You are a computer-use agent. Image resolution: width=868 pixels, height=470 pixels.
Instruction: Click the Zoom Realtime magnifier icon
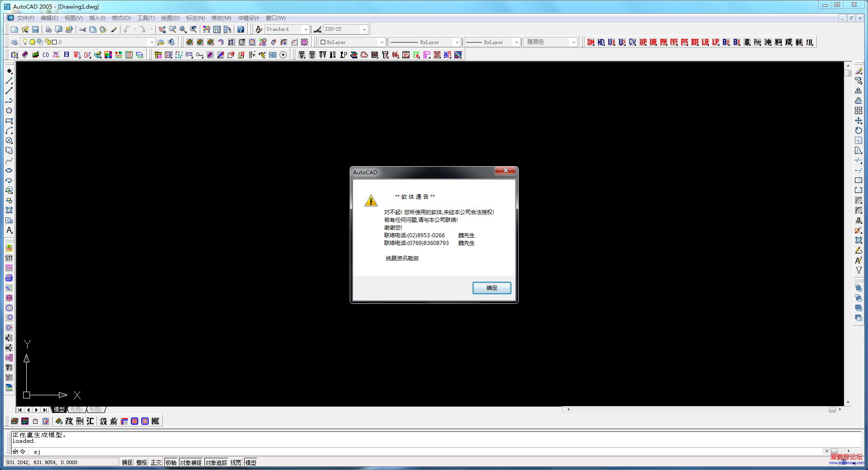coord(172,29)
